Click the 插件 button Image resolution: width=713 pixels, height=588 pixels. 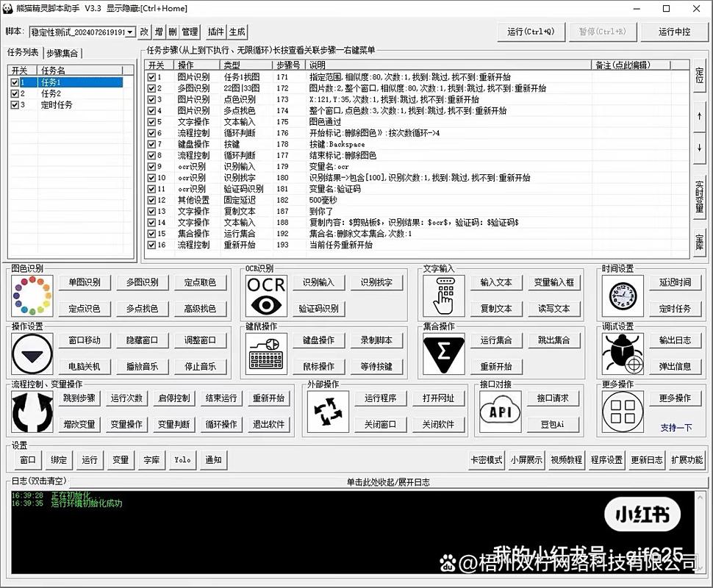[x=216, y=32]
